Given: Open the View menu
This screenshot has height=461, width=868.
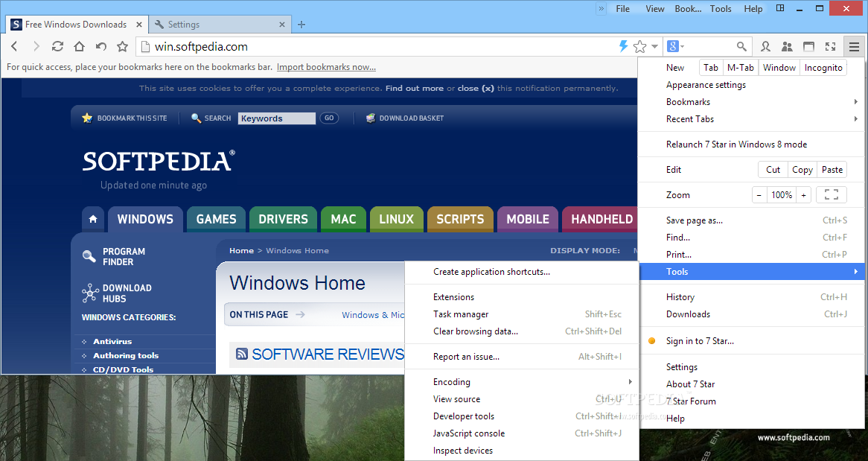Looking at the screenshot, I should [x=655, y=9].
